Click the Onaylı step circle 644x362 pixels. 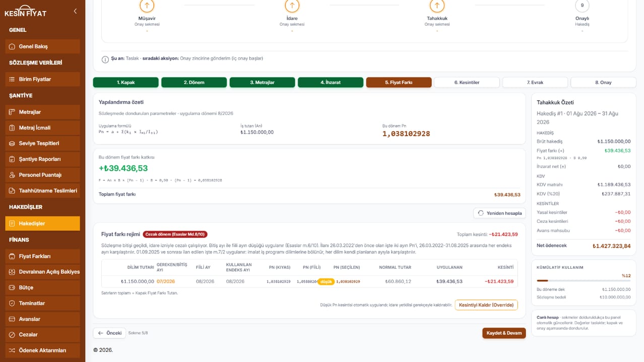582,6
